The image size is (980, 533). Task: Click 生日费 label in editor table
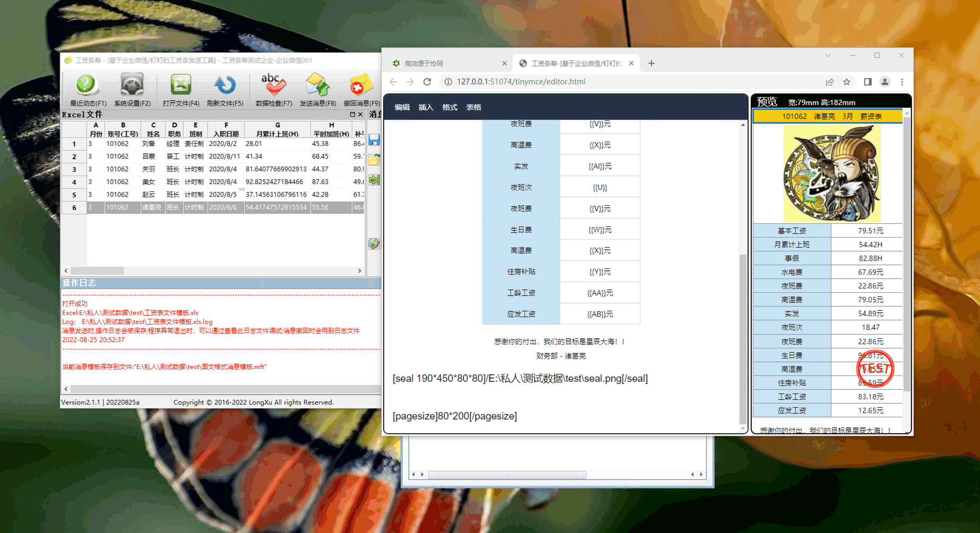[x=521, y=230]
